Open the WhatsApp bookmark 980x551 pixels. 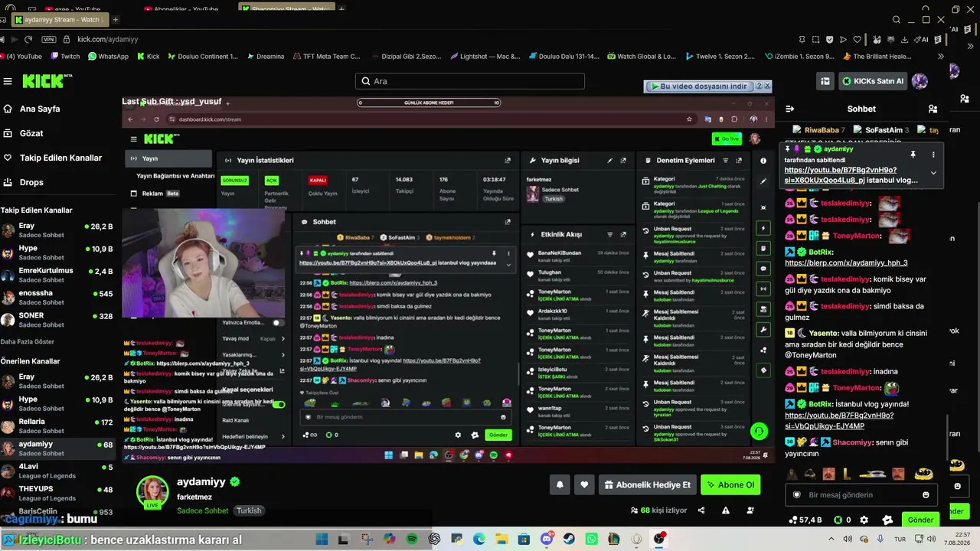click(x=108, y=56)
